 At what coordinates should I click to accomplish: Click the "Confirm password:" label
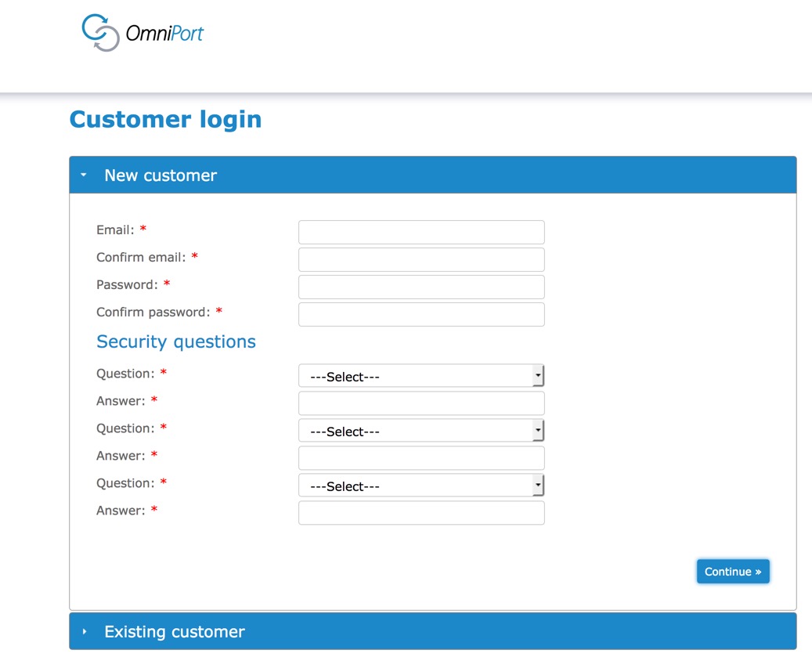[153, 312]
